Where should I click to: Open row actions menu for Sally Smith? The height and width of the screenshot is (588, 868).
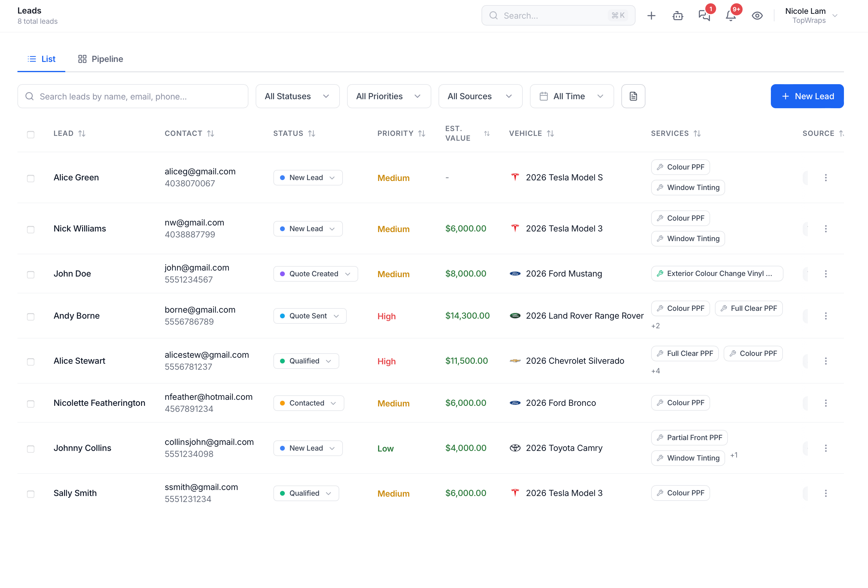click(825, 493)
